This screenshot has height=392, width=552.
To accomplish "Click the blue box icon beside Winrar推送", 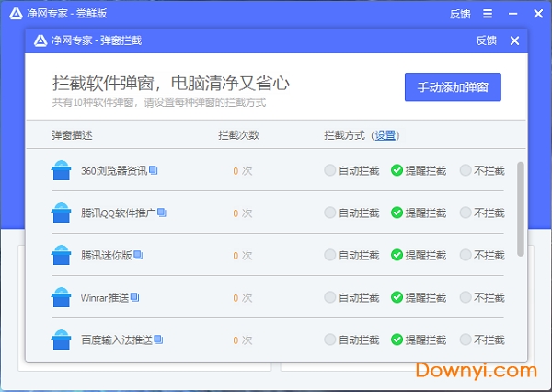I will coord(61,297).
